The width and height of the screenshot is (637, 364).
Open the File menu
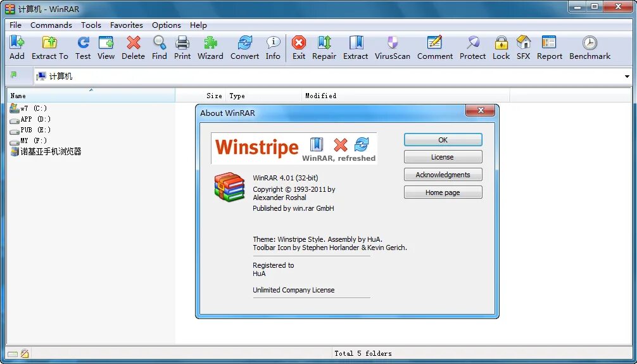[15, 25]
